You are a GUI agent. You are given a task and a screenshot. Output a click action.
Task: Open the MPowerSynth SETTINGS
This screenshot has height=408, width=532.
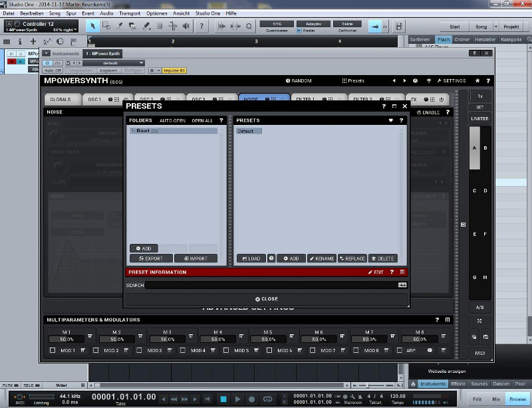click(452, 80)
